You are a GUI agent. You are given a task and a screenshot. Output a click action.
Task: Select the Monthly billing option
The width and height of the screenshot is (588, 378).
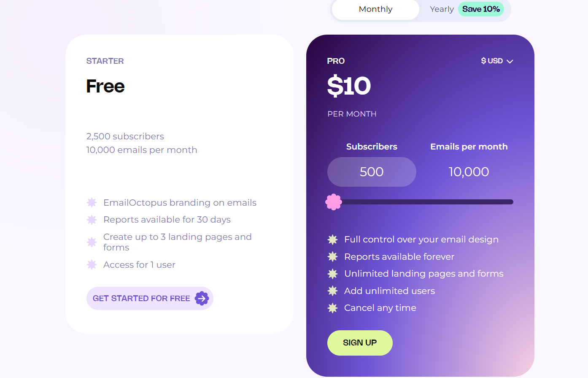pyautogui.click(x=375, y=9)
